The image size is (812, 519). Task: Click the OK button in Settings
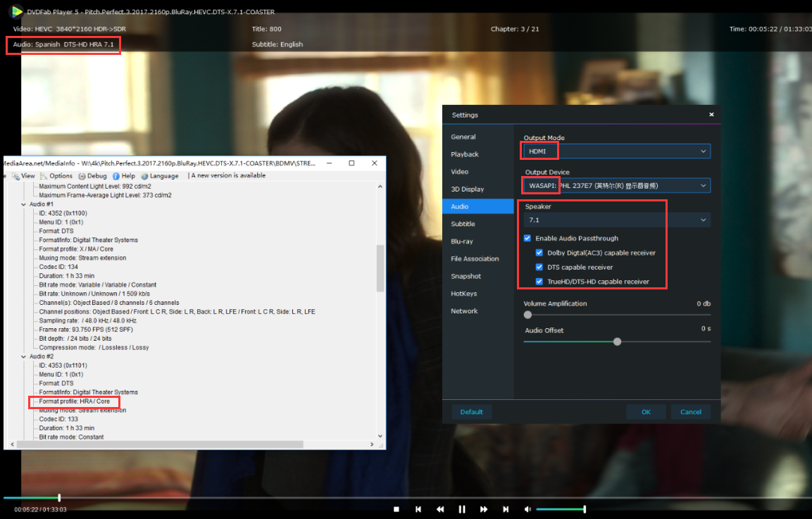[x=646, y=412]
